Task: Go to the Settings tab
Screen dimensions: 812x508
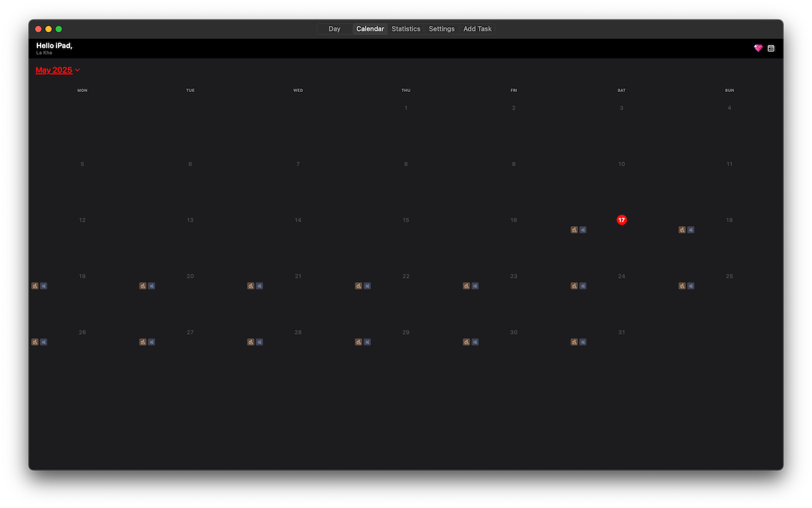Action: (442, 29)
